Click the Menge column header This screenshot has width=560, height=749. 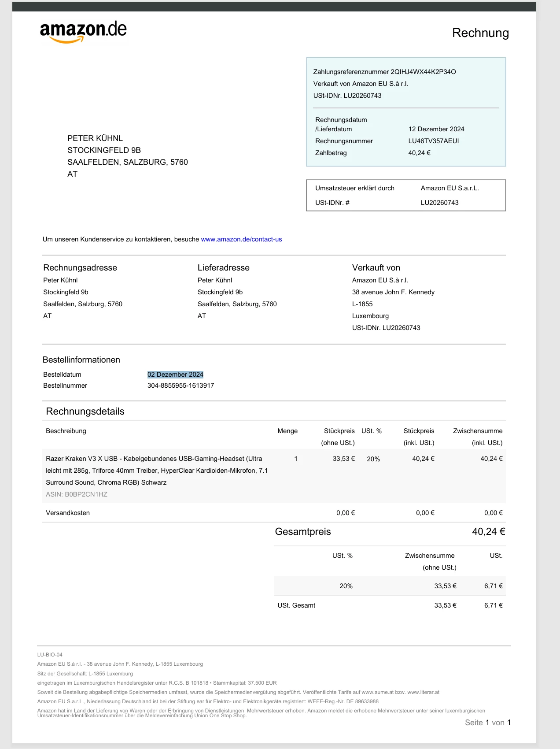point(287,431)
